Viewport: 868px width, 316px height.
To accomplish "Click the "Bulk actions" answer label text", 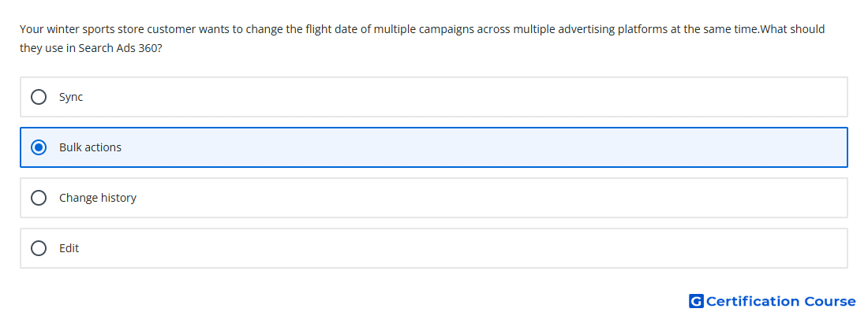I will [90, 147].
